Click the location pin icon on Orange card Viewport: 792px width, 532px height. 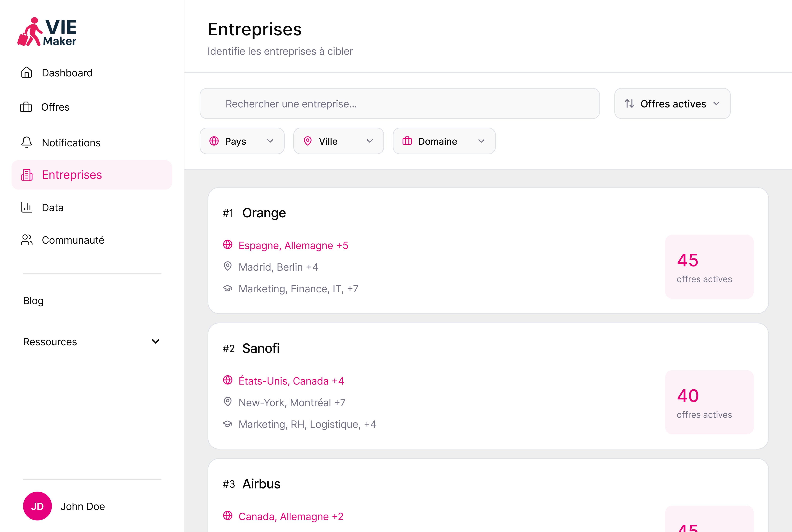[x=228, y=266]
